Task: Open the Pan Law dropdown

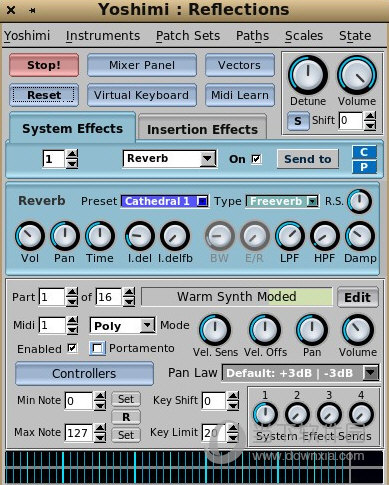Action: [300, 373]
